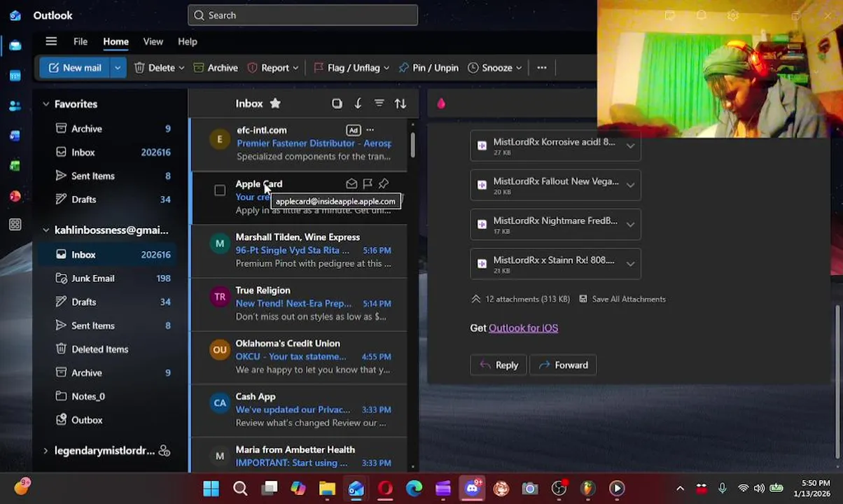Open the People icon in left rail

pos(15,106)
